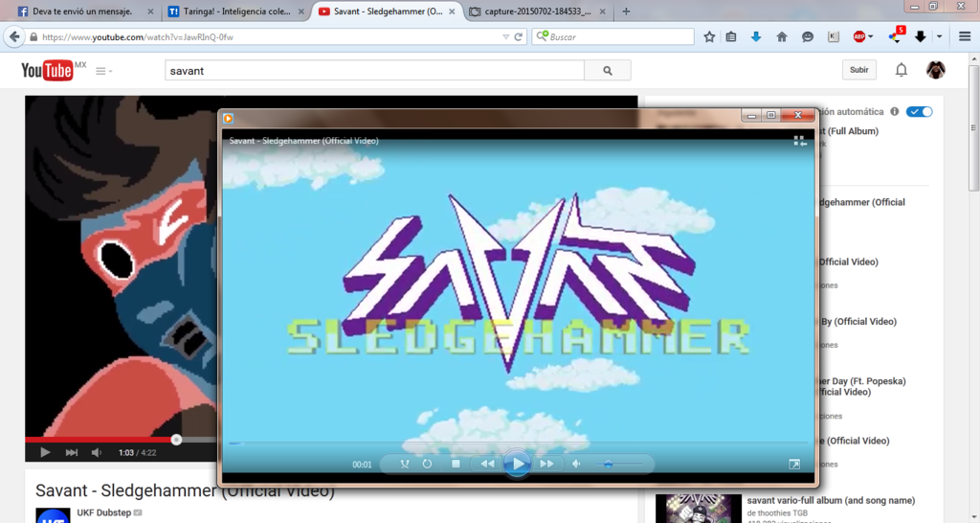Screen dimensions: 980x523
Task: Skip to the next YouTube video
Action: point(71,452)
